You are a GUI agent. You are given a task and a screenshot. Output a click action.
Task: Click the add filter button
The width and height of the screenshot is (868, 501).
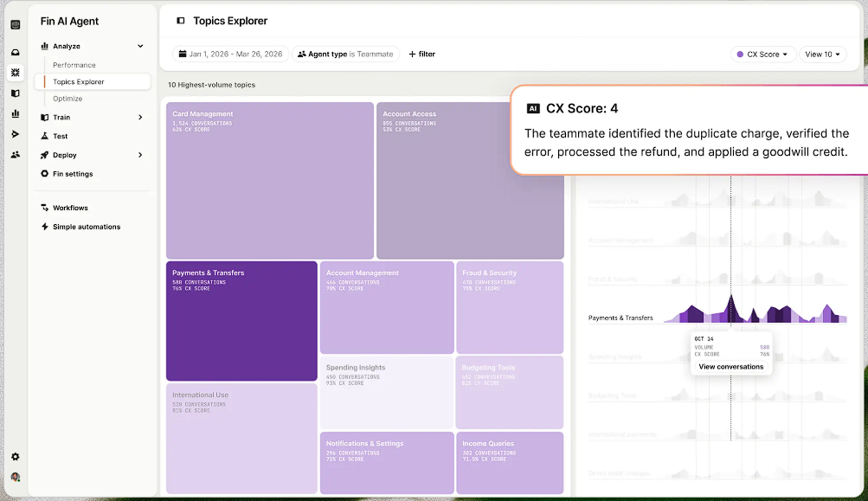[421, 54]
